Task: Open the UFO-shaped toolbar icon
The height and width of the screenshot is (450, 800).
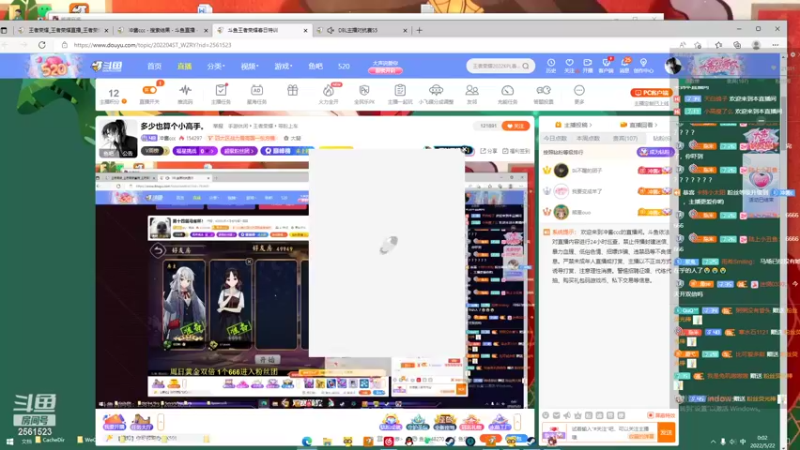Action: tap(436, 90)
